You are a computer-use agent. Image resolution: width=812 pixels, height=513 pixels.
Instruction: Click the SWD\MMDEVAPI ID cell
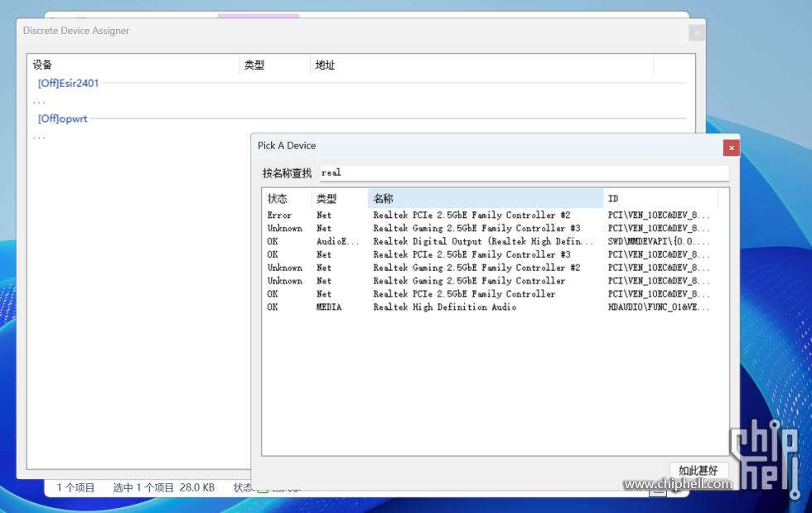coord(659,241)
